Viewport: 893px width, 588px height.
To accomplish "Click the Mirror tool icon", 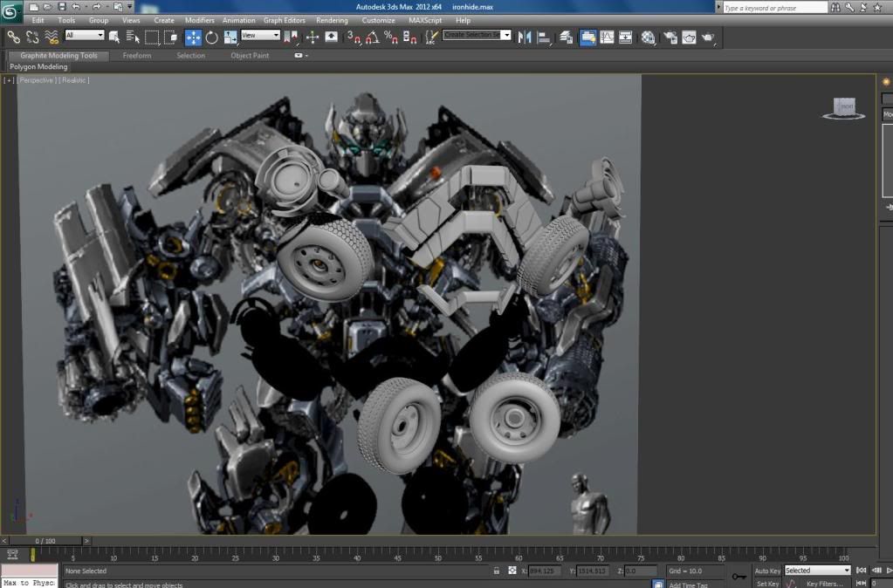I will click(x=525, y=38).
